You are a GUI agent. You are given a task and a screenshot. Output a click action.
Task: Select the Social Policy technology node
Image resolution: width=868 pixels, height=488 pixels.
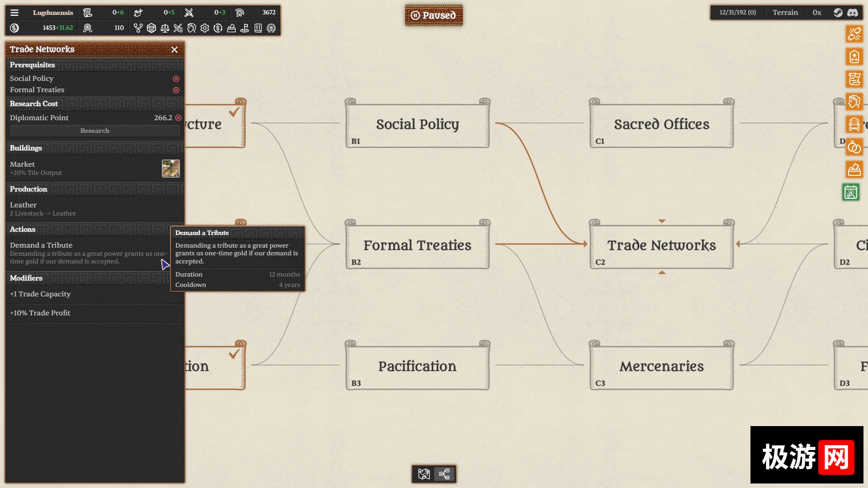coord(417,123)
